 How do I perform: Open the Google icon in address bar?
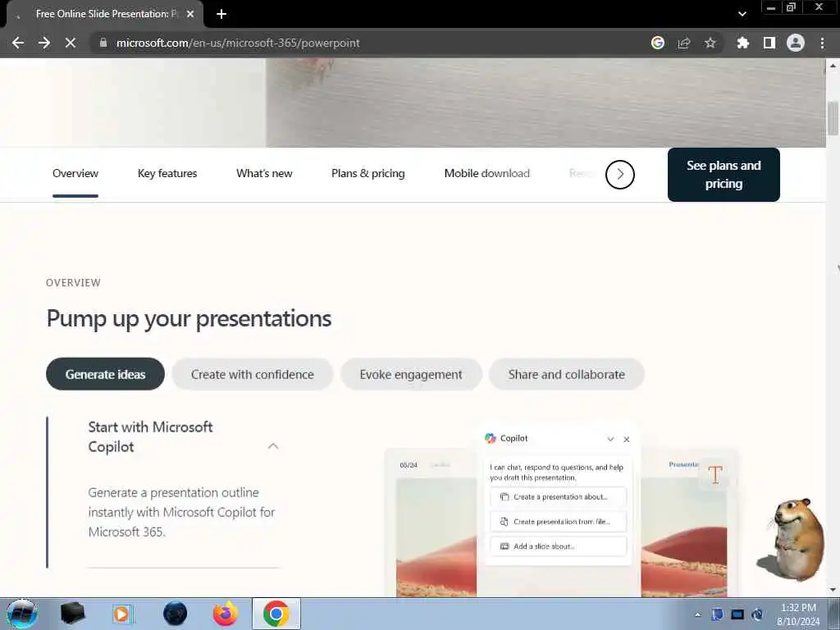point(657,43)
